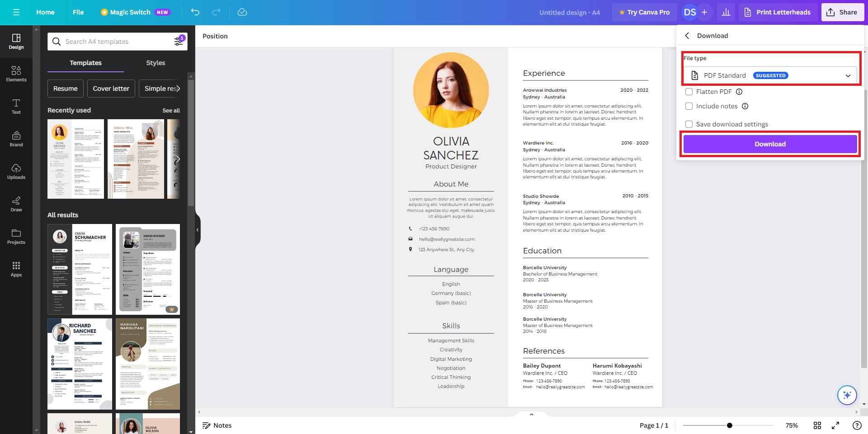Open the help question mark

857,425
